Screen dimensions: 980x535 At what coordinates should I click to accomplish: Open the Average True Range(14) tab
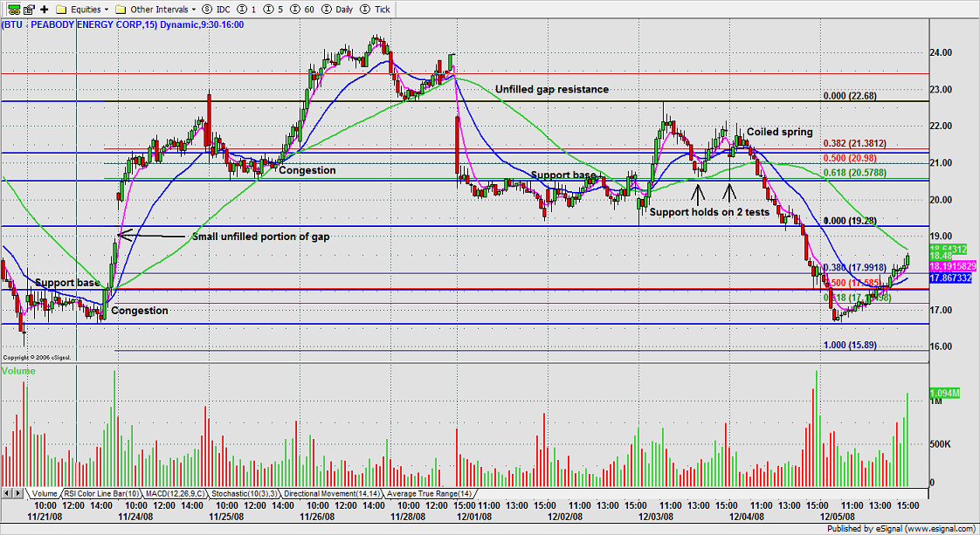click(430, 494)
